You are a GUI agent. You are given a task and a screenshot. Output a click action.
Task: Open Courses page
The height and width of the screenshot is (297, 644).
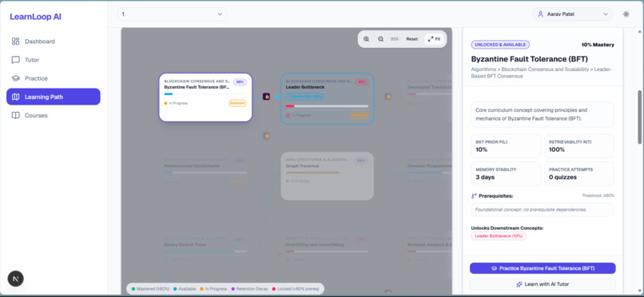[54, 115]
